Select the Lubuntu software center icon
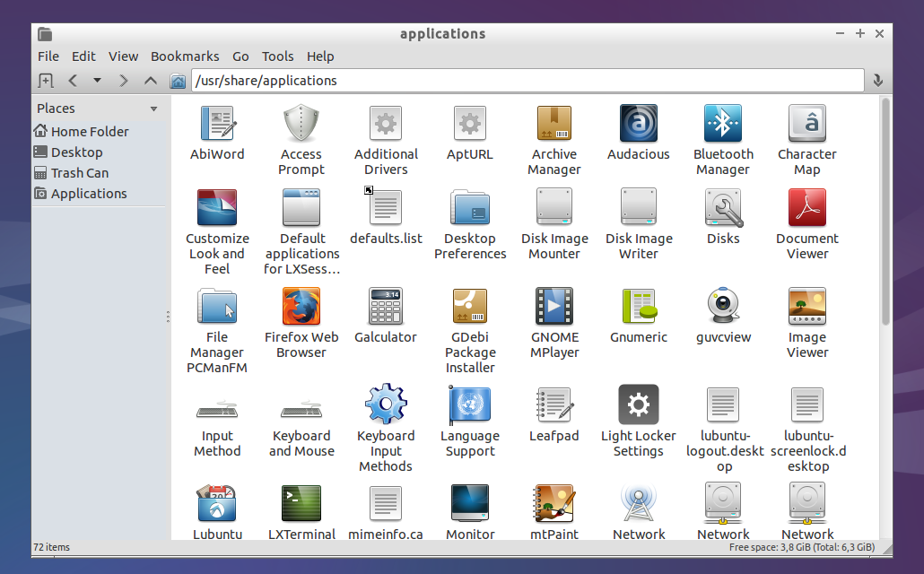Viewport: 924px width, 574px height. (x=217, y=502)
